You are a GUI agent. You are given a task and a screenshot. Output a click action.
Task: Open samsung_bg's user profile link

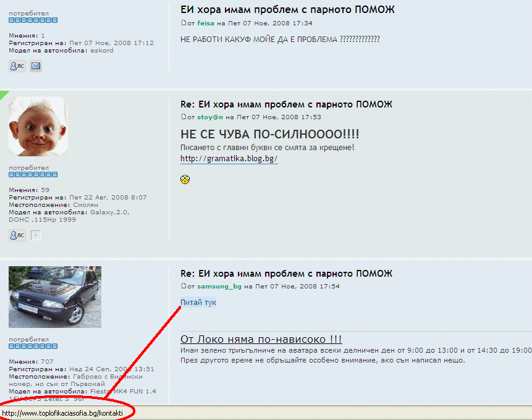coord(219,287)
